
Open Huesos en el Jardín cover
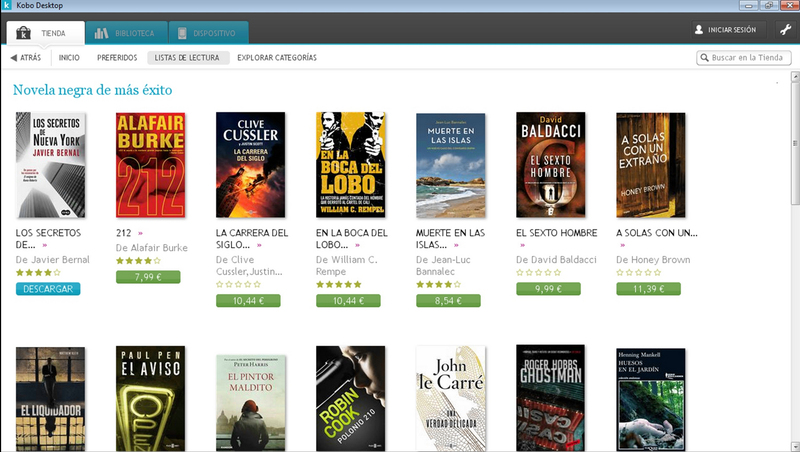(x=651, y=399)
